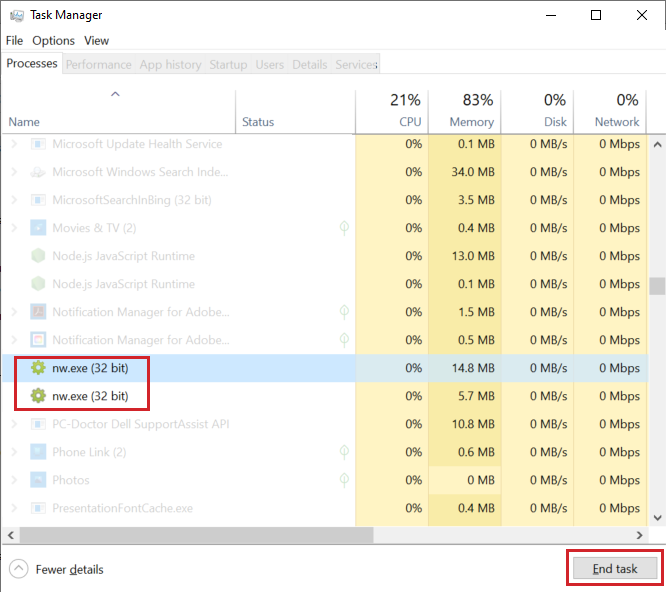Expand the Microsoft Windows Search Indexer group
Viewport: 666px width, 592px height.
pyautogui.click(x=14, y=172)
